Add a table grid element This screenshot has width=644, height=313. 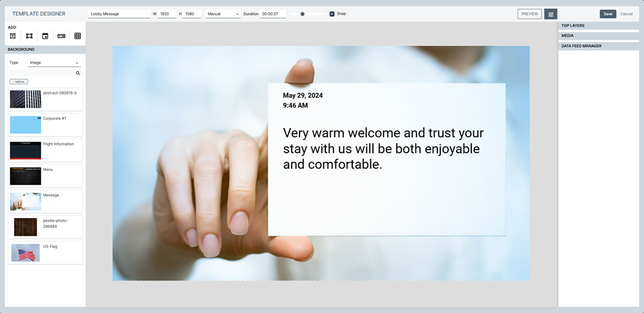coord(78,36)
